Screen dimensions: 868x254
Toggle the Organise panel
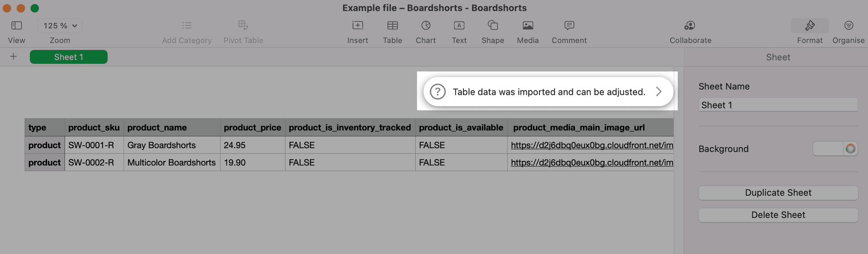point(849,26)
